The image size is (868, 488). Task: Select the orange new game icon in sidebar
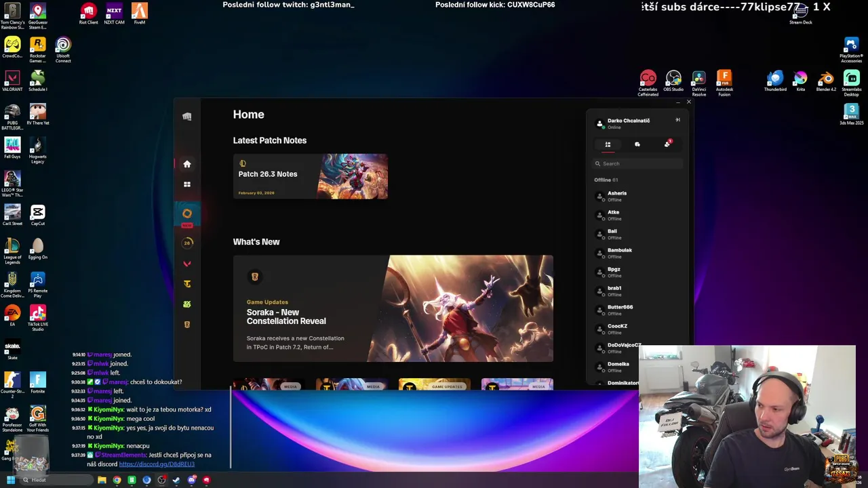tap(187, 214)
